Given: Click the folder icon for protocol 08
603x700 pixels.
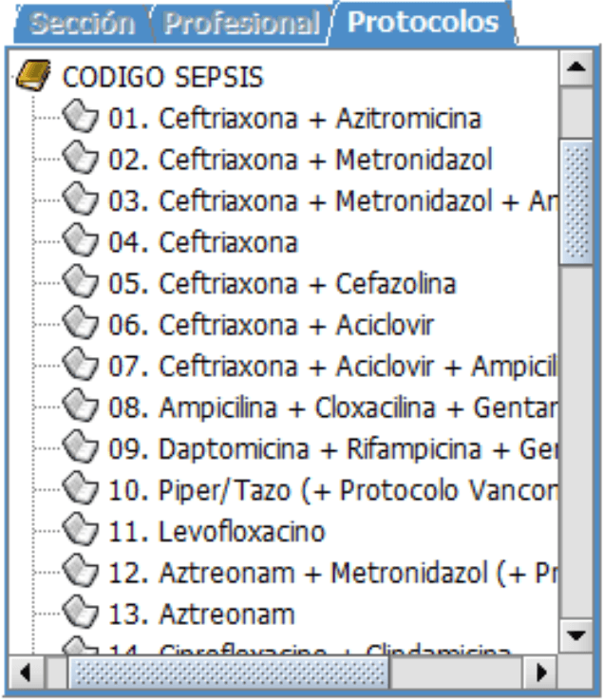Looking at the screenshot, I should coord(83,407).
